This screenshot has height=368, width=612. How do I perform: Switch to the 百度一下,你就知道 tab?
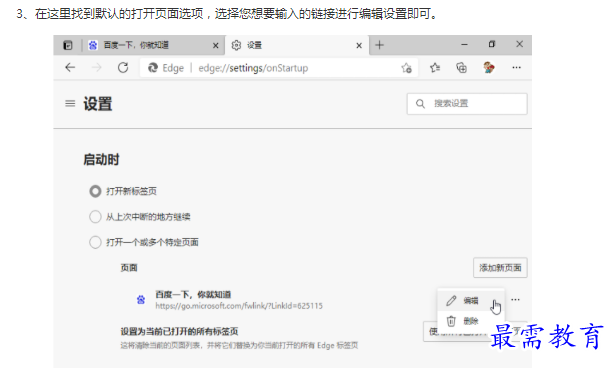[153, 45]
